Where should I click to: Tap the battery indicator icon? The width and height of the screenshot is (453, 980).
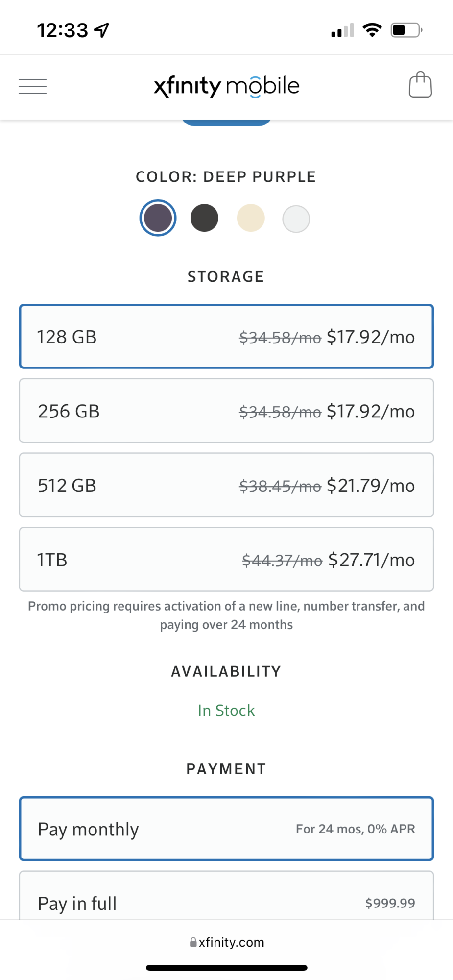[x=406, y=30]
